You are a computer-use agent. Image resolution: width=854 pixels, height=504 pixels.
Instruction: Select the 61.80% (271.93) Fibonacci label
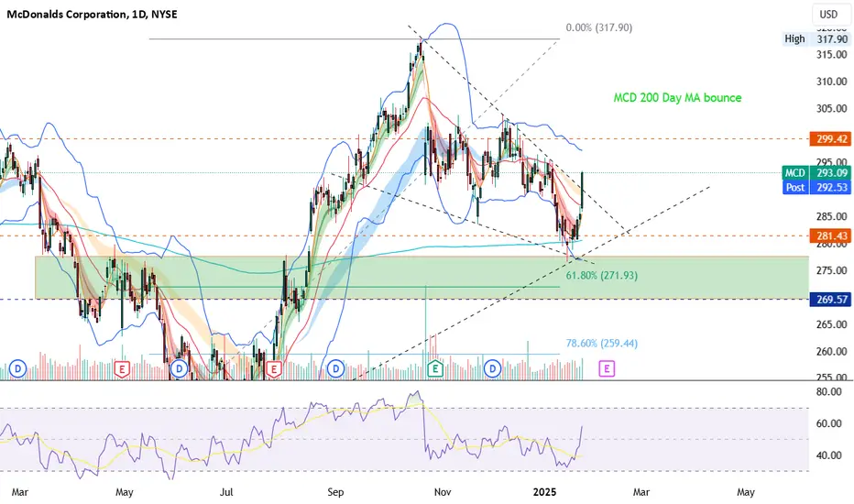coord(601,276)
